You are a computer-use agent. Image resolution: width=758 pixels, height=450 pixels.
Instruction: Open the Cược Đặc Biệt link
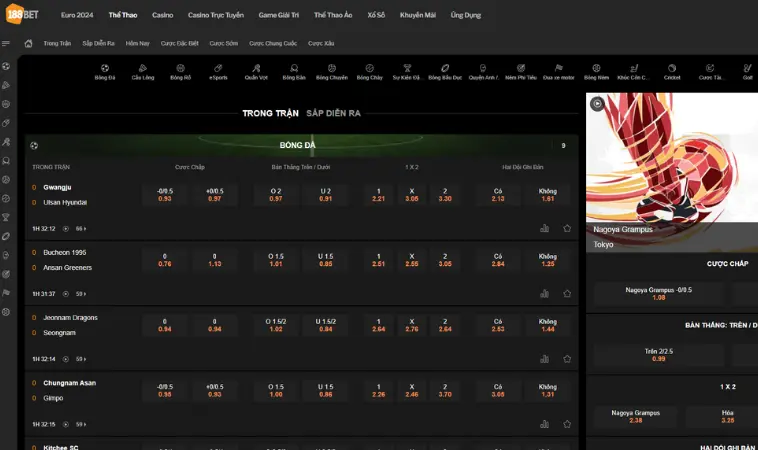click(180, 44)
